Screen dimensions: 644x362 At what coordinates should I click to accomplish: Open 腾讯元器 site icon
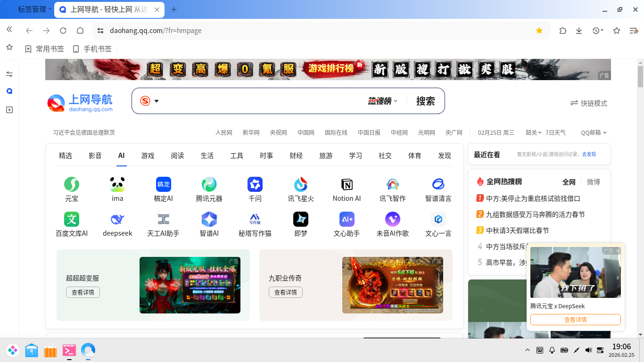(x=209, y=184)
